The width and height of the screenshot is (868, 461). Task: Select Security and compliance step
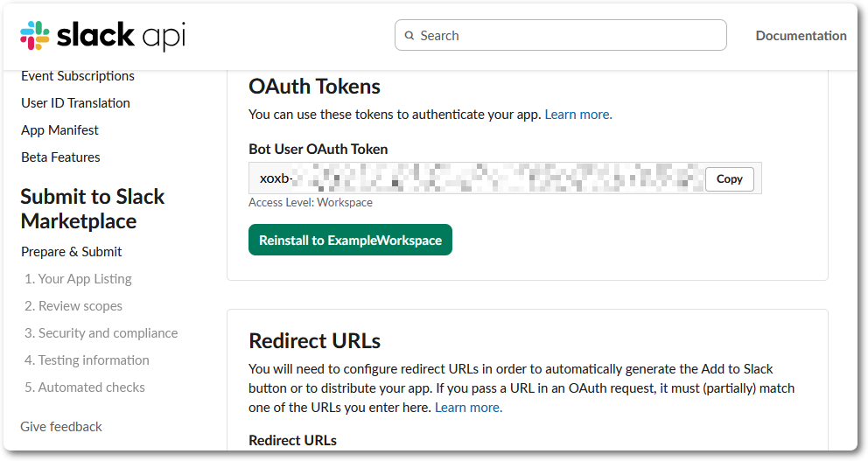pos(101,333)
